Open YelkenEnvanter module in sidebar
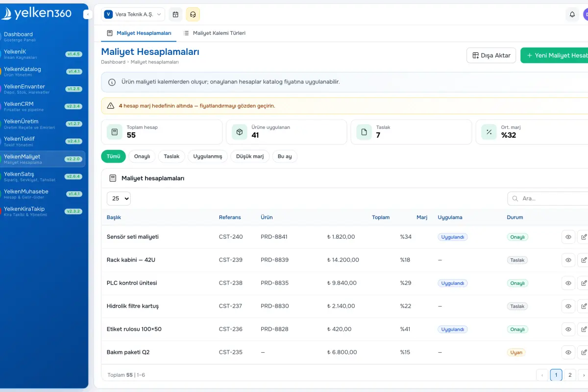588x392 pixels. click(43, 89)
